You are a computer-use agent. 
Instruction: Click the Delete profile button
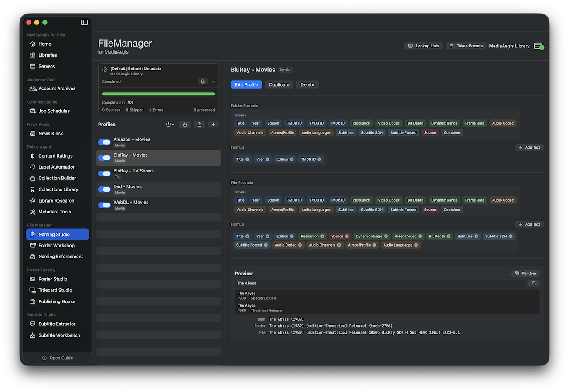coord(307,84)
